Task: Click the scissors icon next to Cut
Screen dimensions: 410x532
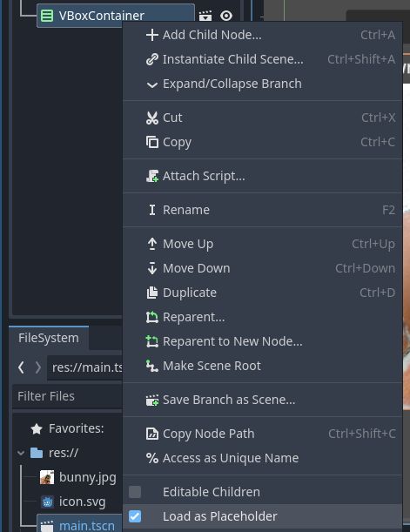Action: (x=152, y=118)
